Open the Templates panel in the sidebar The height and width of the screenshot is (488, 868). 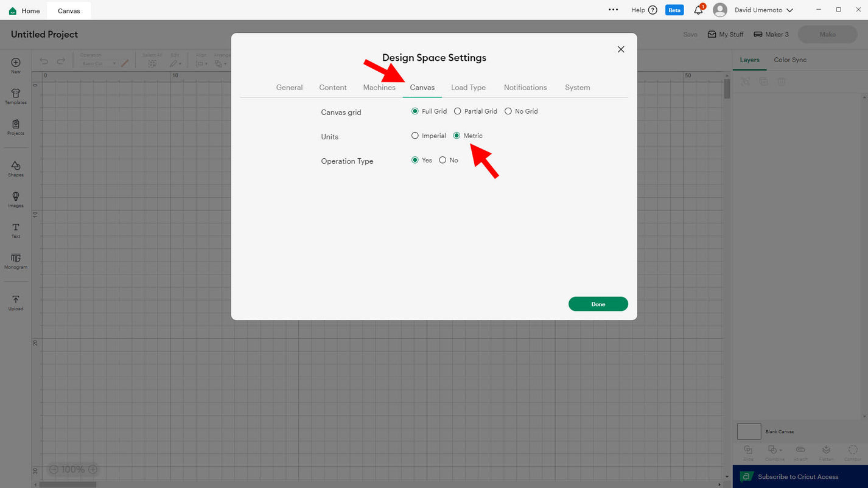click(x=15, y=96)
